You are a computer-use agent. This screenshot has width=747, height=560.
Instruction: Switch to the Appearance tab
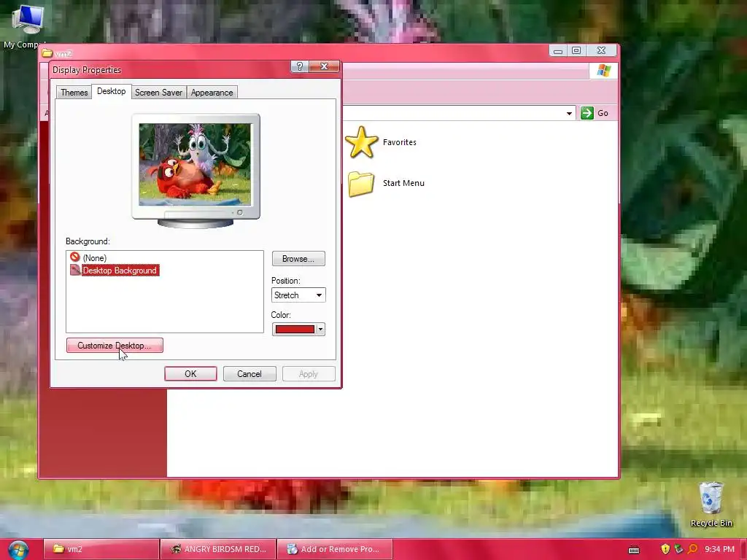(x=212, y=93)
